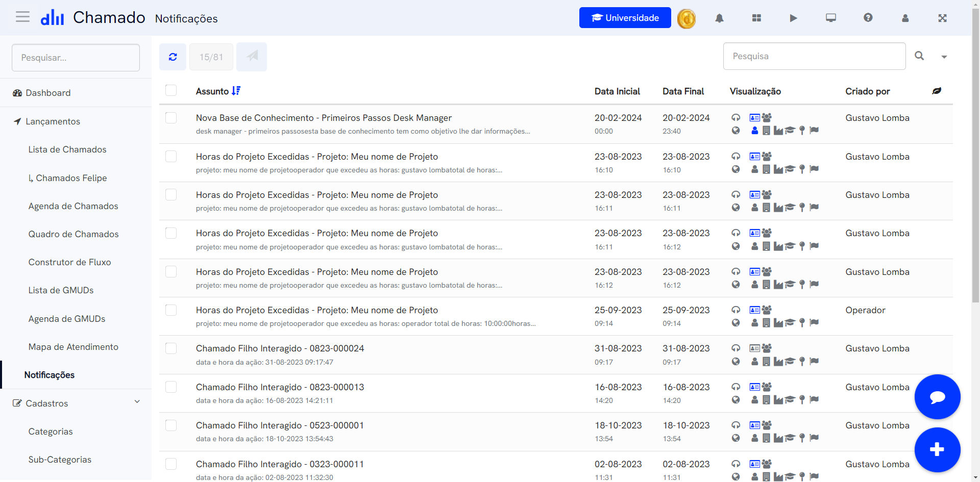
Task: Click globe icon in Nova Base row
Action: point(736,131)
